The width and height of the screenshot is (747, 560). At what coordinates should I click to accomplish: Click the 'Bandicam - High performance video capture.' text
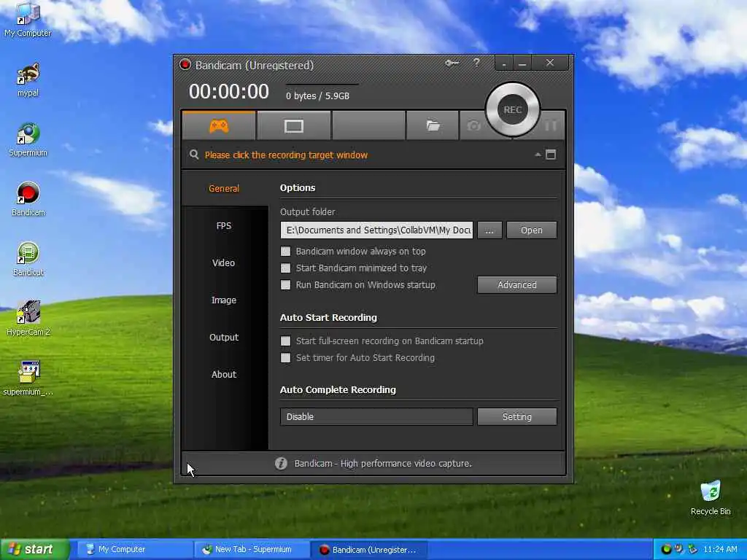(x=383, y=463)
